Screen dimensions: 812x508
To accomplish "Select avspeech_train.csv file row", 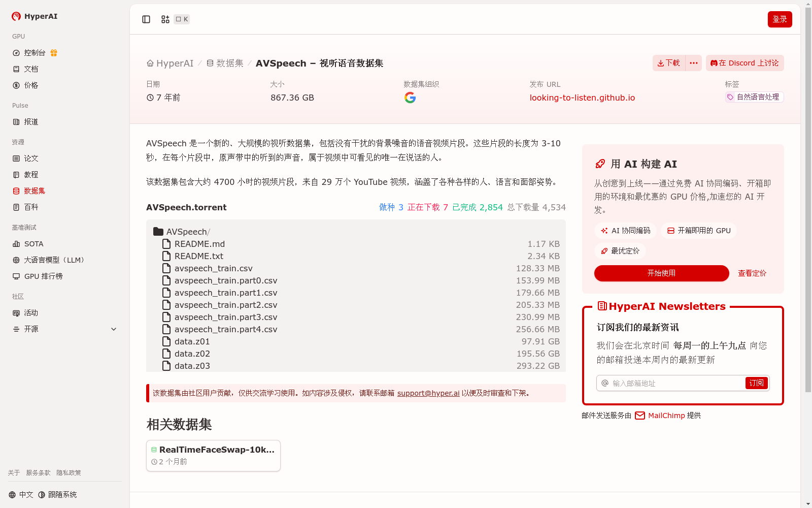I will click(x=361, y=268).
